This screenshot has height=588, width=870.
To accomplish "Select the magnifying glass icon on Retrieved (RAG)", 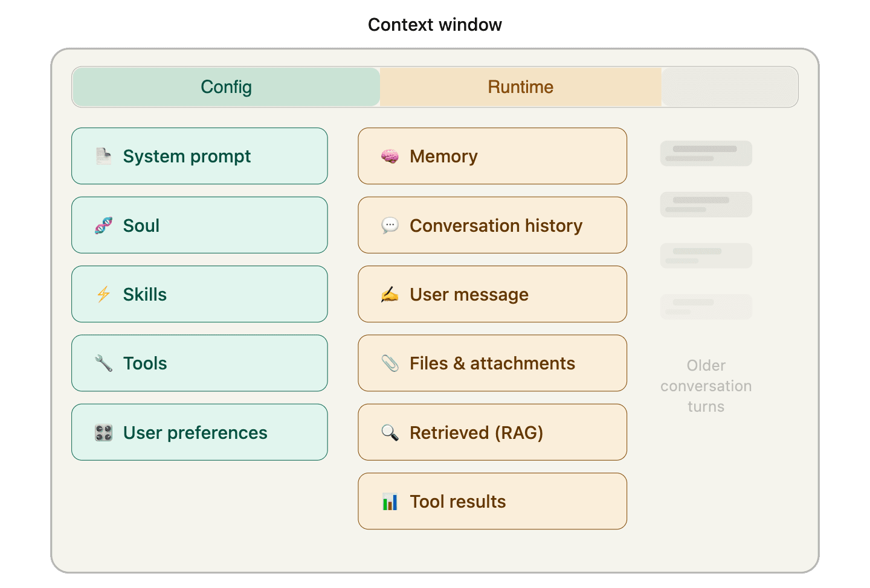I will (x=390, y=432).
